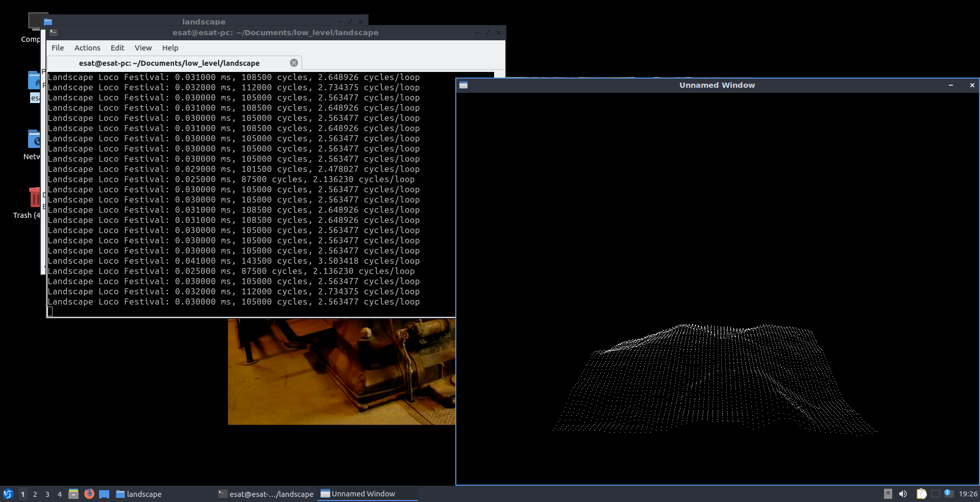Image resolution: width=980 pixels, height=502 pixels.
Task: Open the terminal File menu
Action: pos(58,48)
